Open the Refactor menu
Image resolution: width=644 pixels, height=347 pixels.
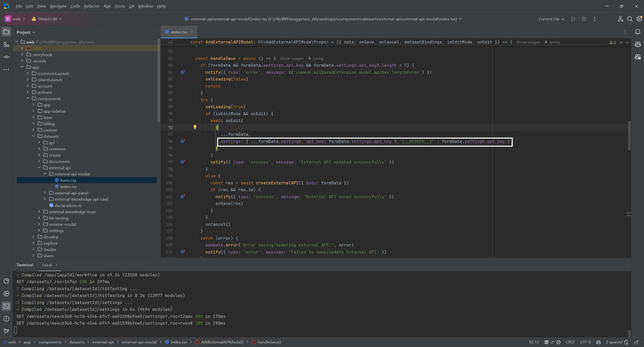[91, 6]
